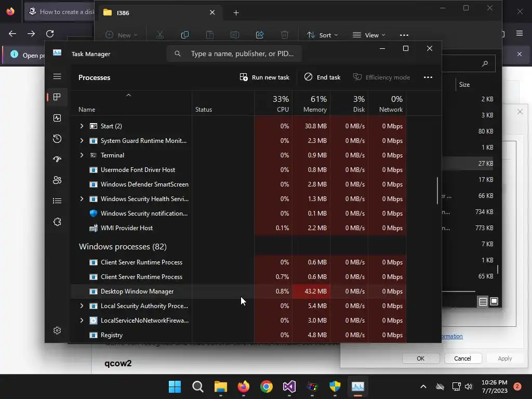Sort by CPU column header
This screenshot has height=399, width=532.
coord(273,104)
